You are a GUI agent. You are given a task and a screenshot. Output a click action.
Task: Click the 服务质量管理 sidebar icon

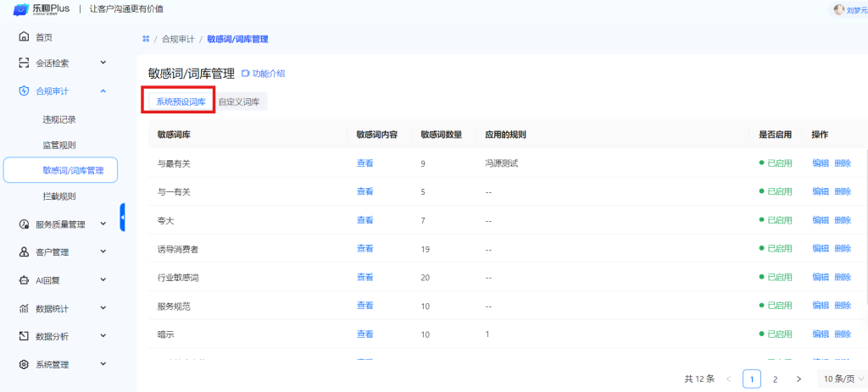click(24, 224)
